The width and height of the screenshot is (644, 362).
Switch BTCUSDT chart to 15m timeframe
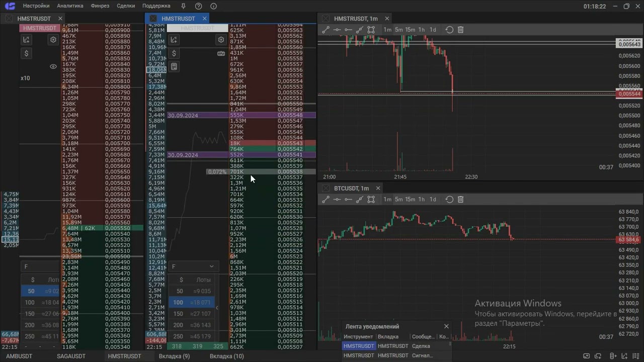tap(410, 199)
